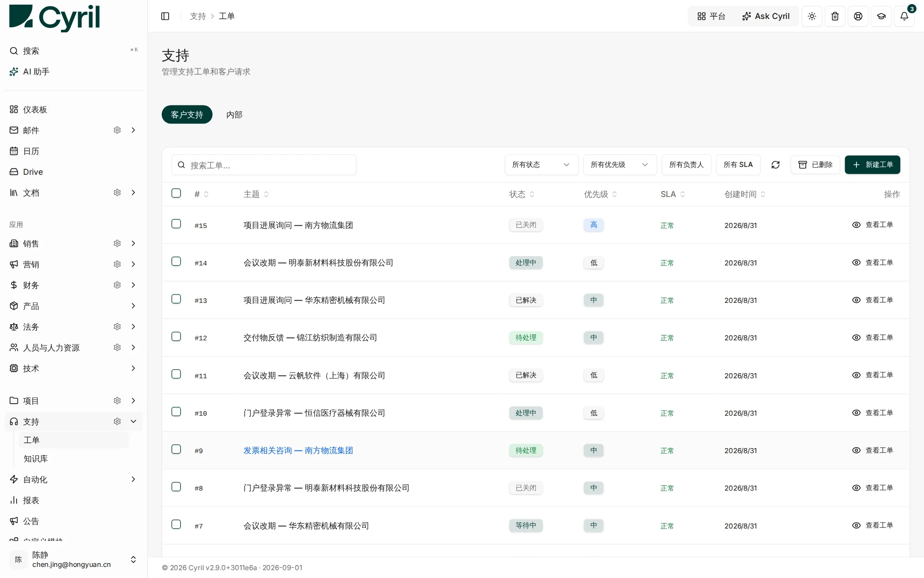924x578 pixels.
Task: Check the box for ticket #15
Action: [176, 224]
